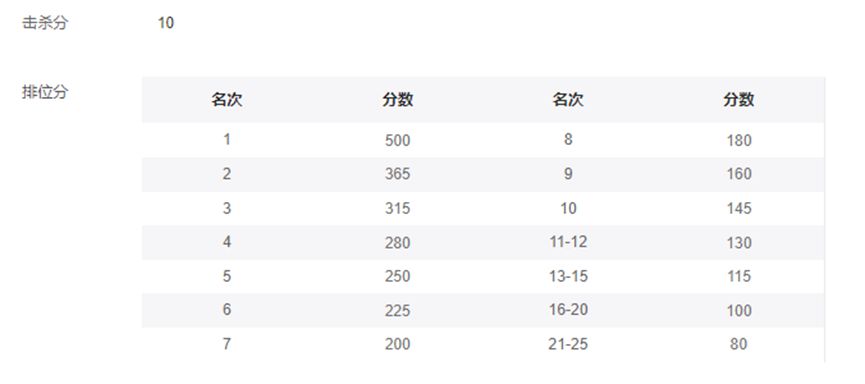Select the score 250 cell
Screen dimensions: 865x384
(x=398, y=276)
